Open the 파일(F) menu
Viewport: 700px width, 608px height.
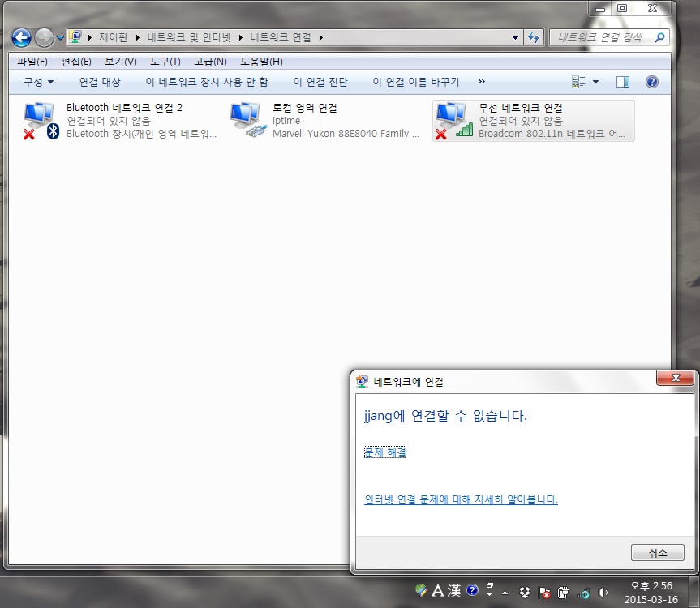click(32, 62)
